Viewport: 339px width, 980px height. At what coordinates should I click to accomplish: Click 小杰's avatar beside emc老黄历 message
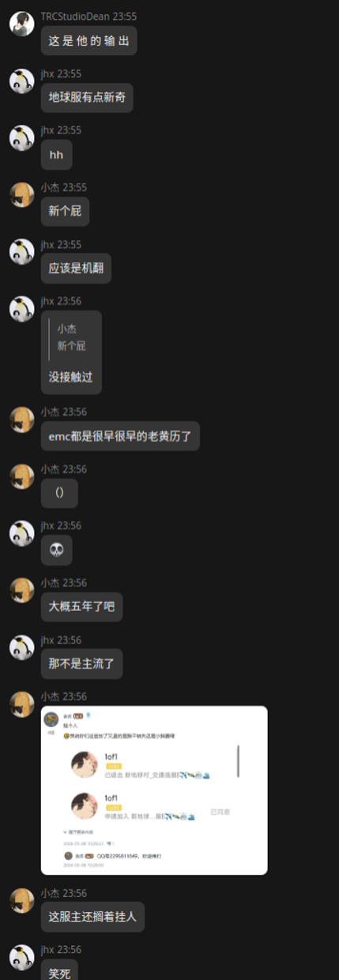pos(21,419)
